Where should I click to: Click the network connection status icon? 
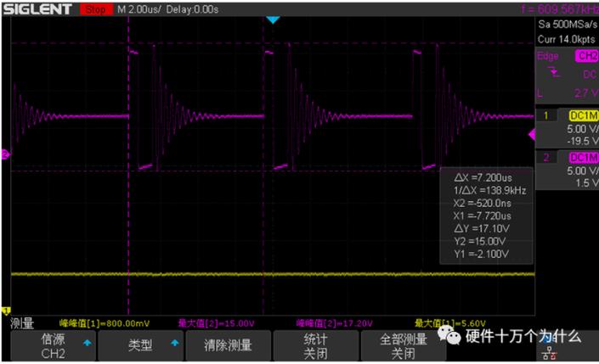549,353
